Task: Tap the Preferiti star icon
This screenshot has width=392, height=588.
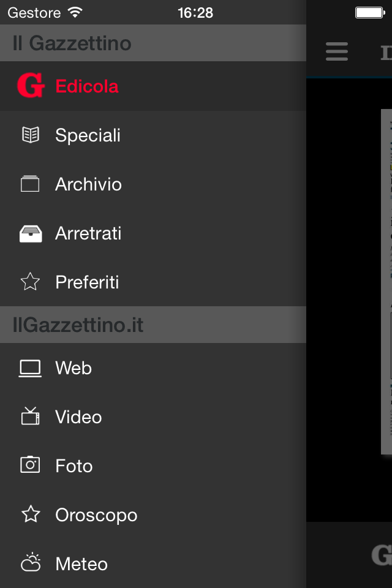Action: (x=30, y=282)
